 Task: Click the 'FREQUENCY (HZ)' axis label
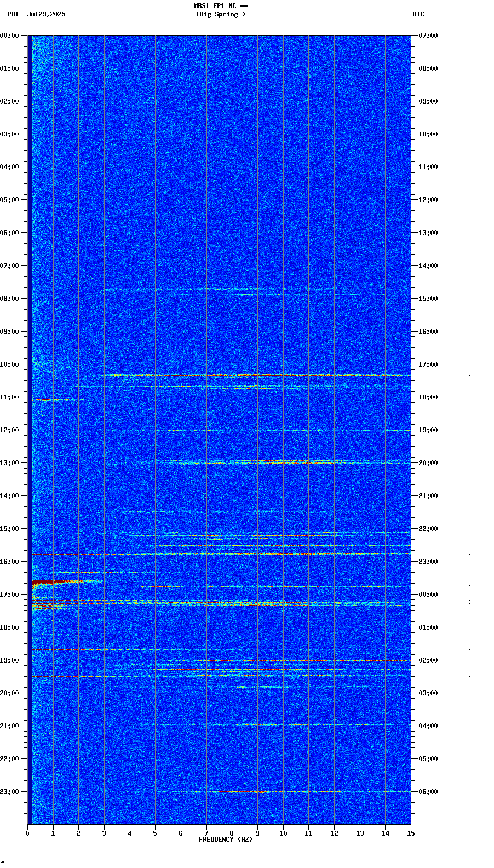pyautogui.click(x=226, y=840)
